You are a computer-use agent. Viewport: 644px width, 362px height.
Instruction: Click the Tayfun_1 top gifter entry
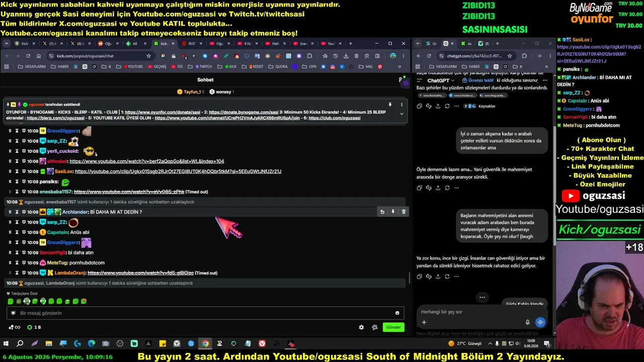pyautogui.click(x=190, y=92)
